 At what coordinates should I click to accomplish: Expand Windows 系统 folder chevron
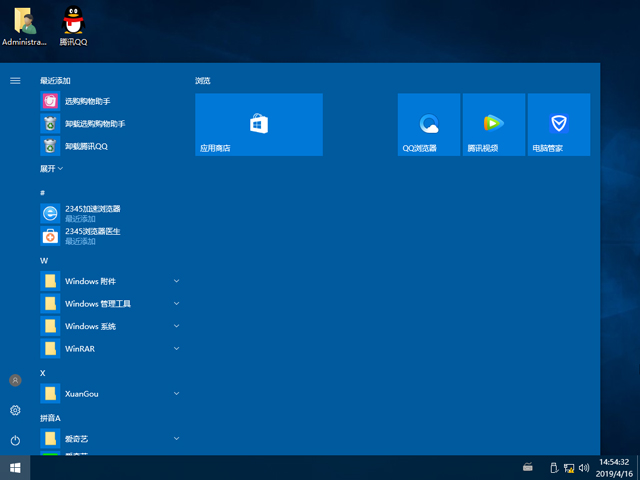coord(177,326)
